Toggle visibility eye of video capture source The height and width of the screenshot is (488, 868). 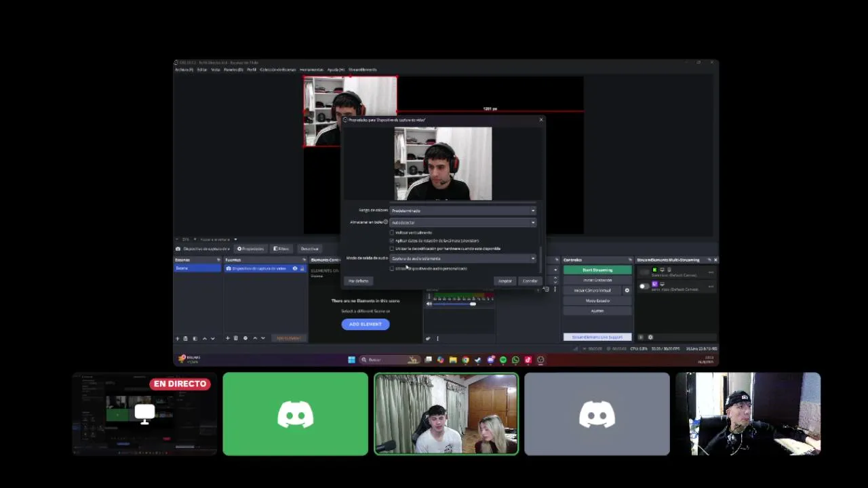(x=295, y=268)
